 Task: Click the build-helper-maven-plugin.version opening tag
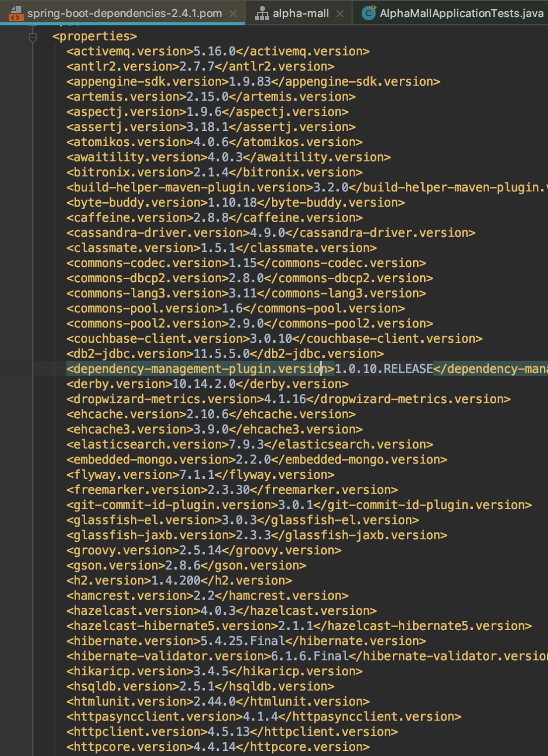(189, 187)
